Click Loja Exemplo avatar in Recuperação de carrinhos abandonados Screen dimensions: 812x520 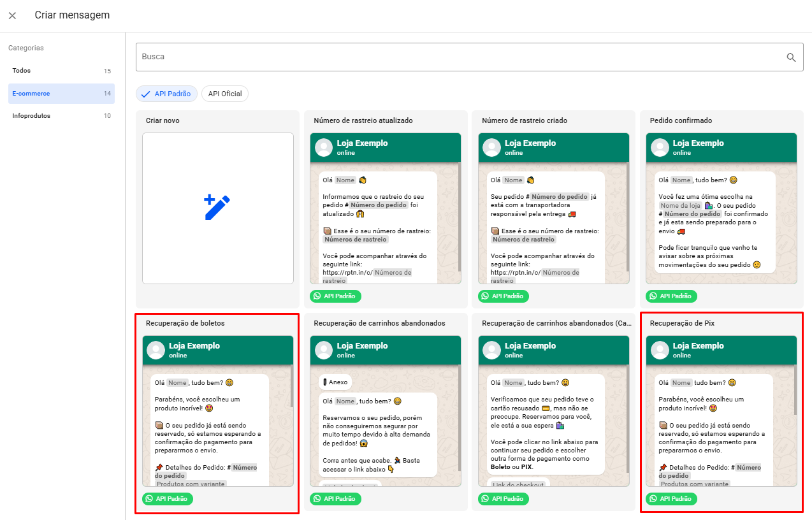point(324,350)
